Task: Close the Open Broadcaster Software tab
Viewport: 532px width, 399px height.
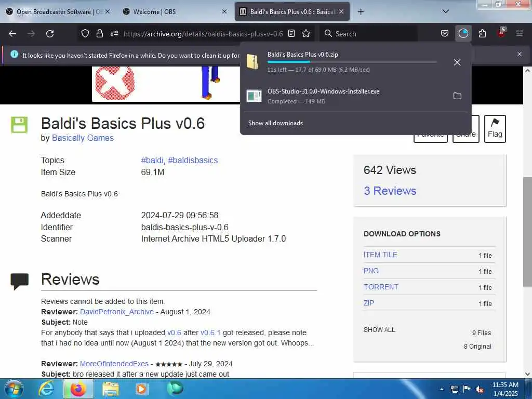Action: [x=108, y=11]
